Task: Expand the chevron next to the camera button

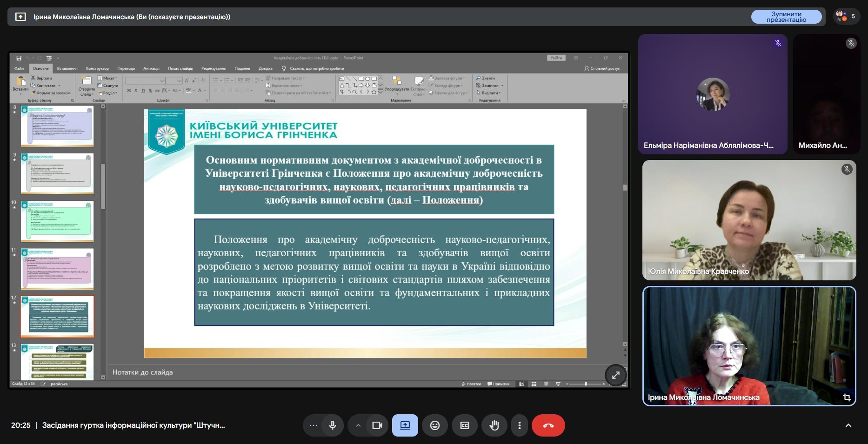Action: [x=358, y=425]
